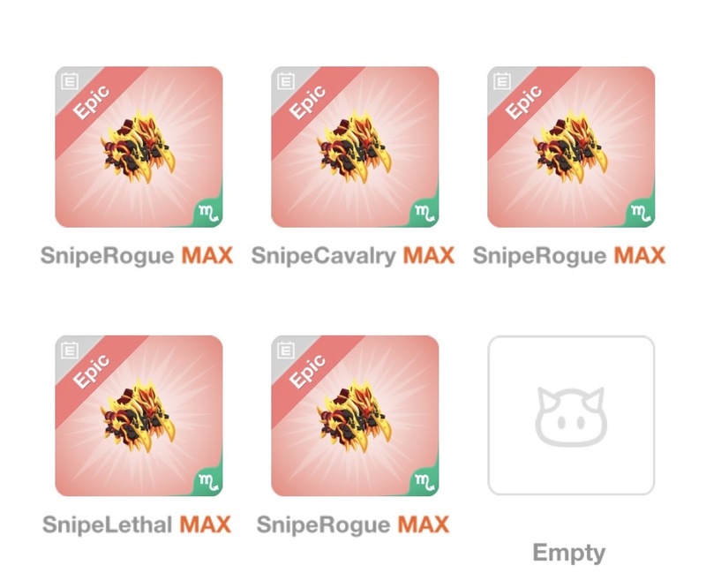Click SnipeRogue MAX label beside the Empty slot
This screenshot has width=706, height=588.
(353, 524)
